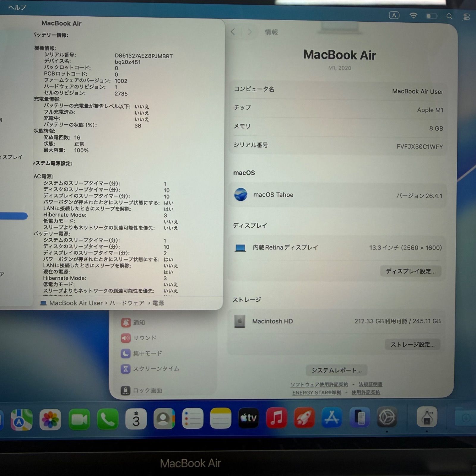476x476 pixels.
Task: Open Downloads folder in the Dock
Action: coord(466,417)
